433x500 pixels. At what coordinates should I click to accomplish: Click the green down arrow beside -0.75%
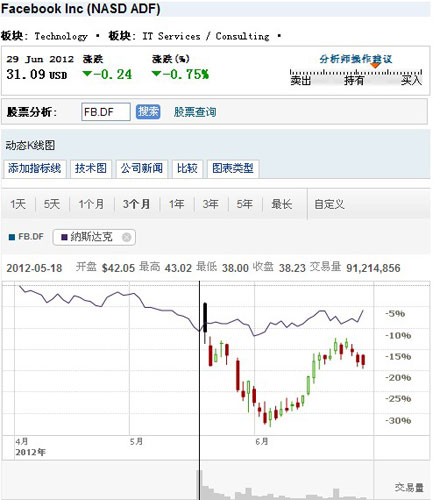pyautogui.click(x=156, y=73)
